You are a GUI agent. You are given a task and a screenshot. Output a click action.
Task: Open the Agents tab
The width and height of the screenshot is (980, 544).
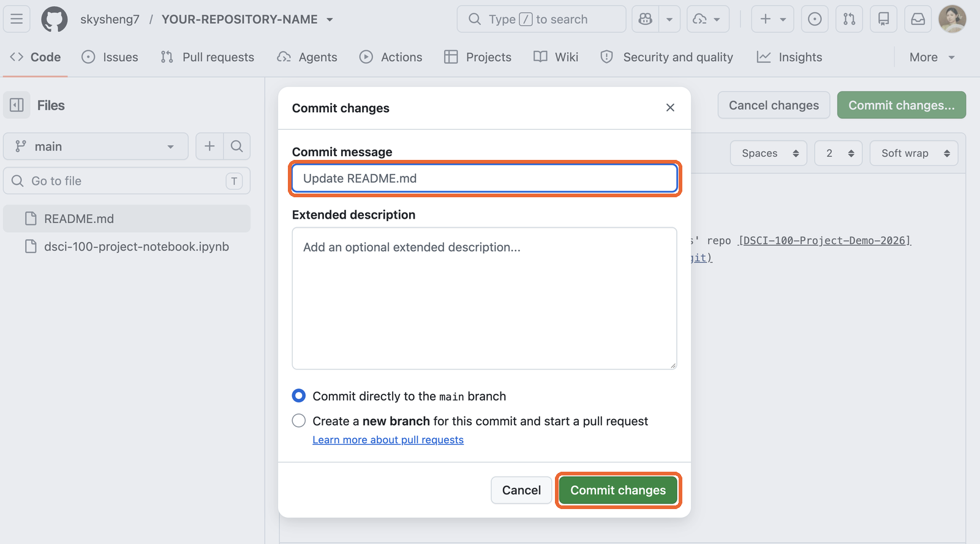[x=307, y=57]
